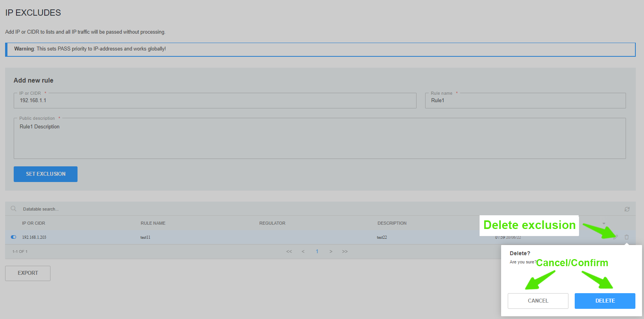Jump to the last page (>>)

[x=345, y=252]
